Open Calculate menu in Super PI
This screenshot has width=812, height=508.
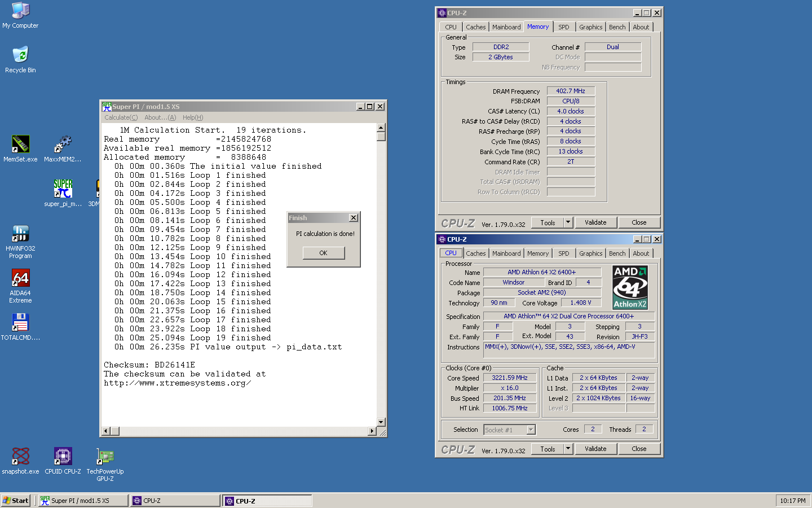point(121,117)
